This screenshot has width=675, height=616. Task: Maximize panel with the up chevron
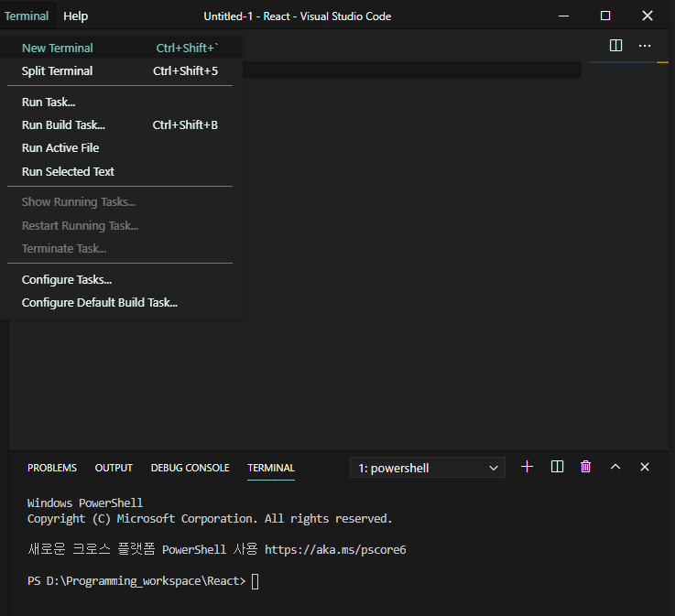pyautogui.click(x=615, y=467)
